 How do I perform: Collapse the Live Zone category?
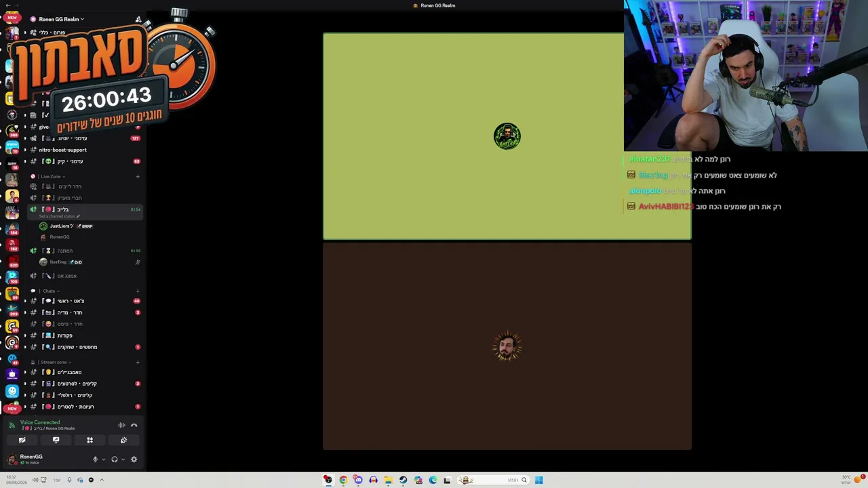click(52, 176)
